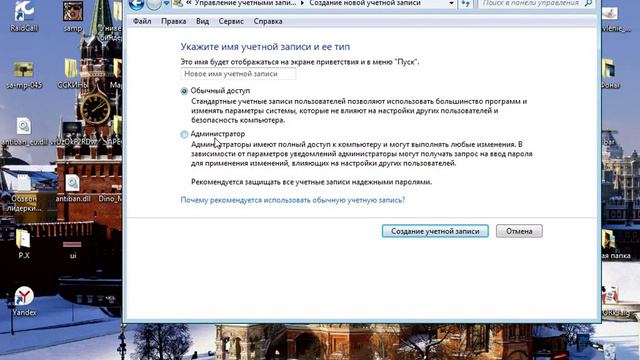Screen dimensions: 640x360
Task: Click the greyed Forward navigation arrow
Action: [154, 4]
